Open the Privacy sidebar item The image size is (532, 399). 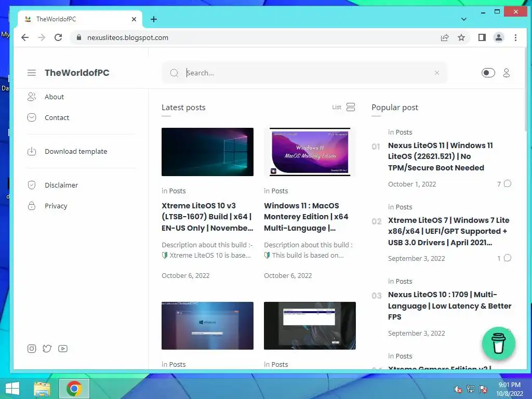[x=56, y=206]
